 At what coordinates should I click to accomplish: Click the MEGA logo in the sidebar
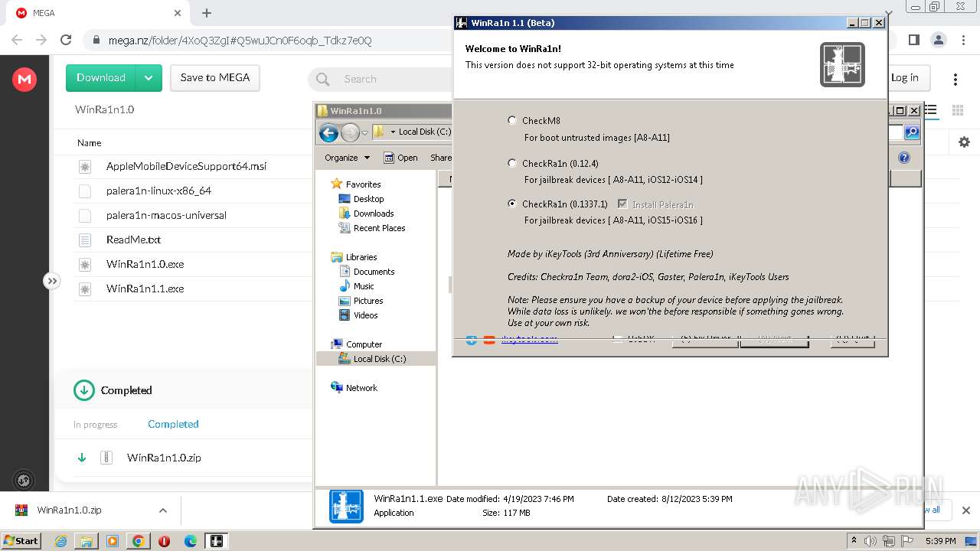pyautogui.click(x=24, y=79)
